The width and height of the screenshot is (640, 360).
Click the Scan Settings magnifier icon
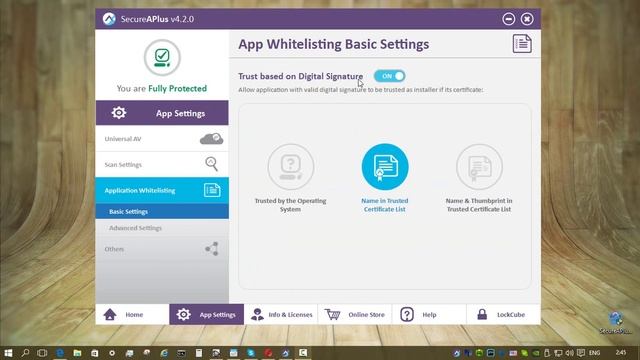click(x=211, y=164)
